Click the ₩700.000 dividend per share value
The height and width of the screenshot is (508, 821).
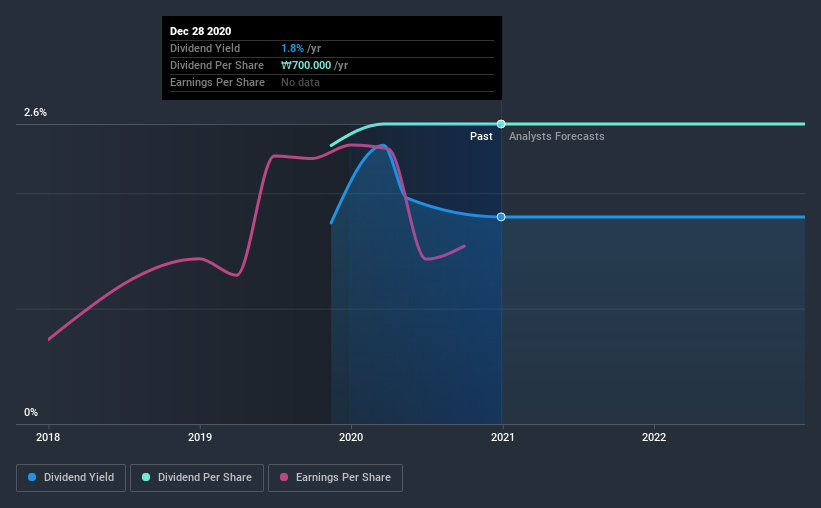(306, 65)
